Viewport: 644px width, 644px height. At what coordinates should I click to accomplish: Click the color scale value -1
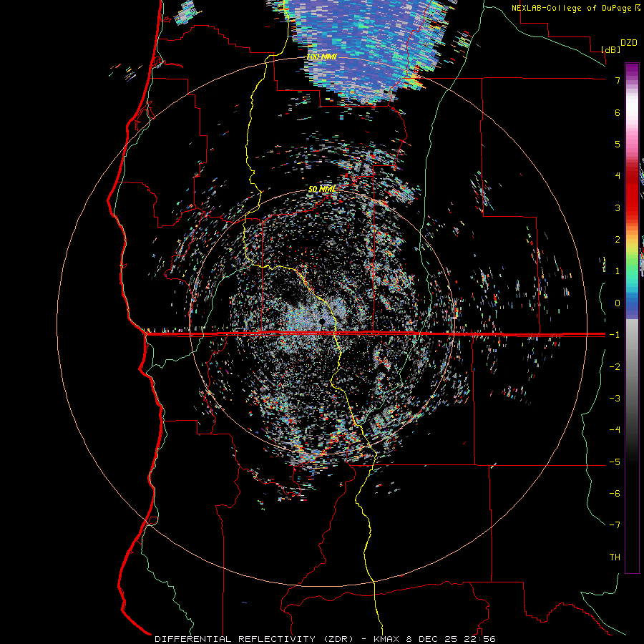coord(615,335)
